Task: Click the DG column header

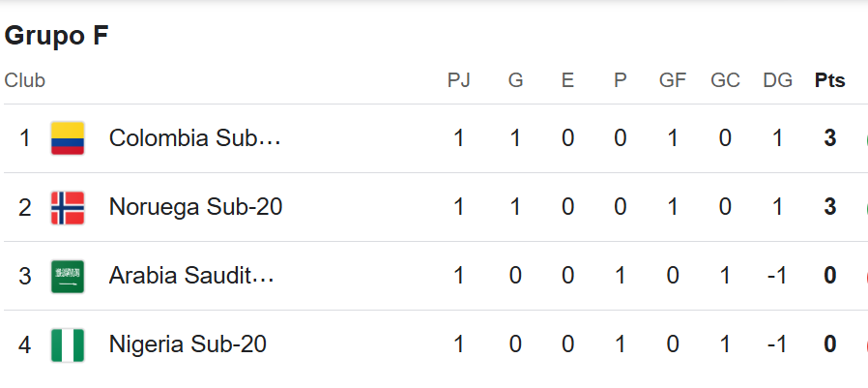Action: [777, 81]
